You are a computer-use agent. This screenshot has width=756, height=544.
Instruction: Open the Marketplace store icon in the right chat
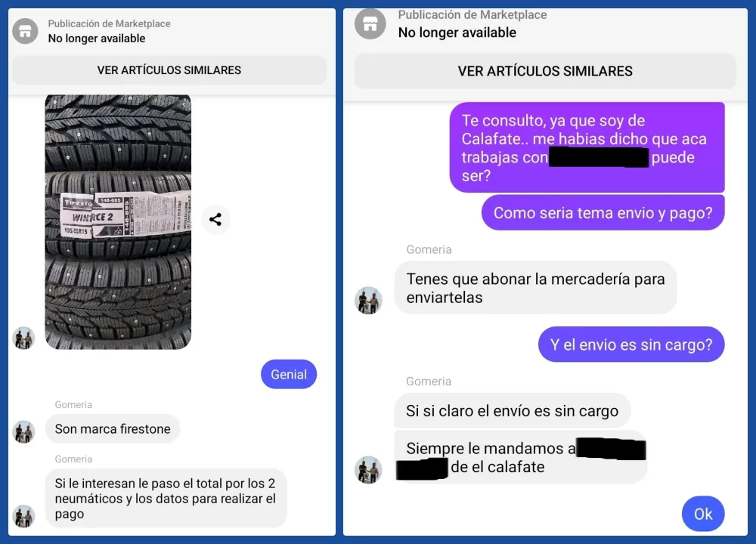370,24
